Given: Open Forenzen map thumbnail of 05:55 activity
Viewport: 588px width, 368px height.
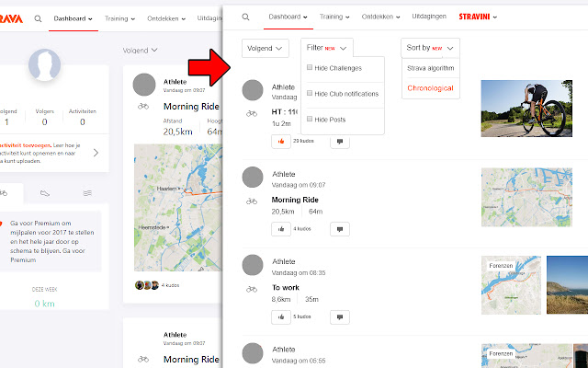Looking at the screenshot, I should (x=526, y=356).
